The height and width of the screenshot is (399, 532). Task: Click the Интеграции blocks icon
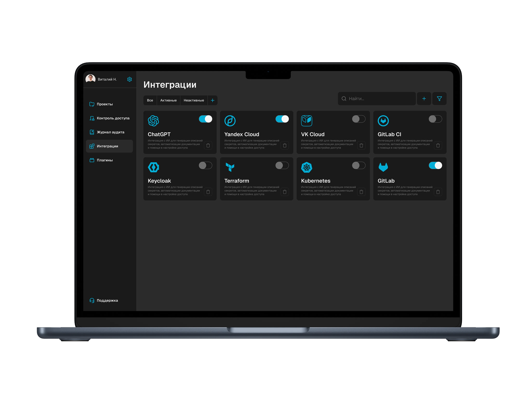point(92,146)
